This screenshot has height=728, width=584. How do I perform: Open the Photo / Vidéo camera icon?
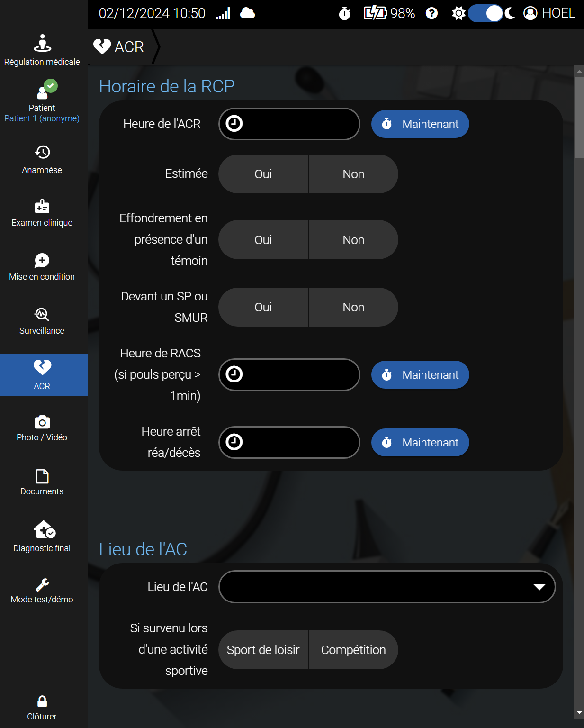[42, 422]
